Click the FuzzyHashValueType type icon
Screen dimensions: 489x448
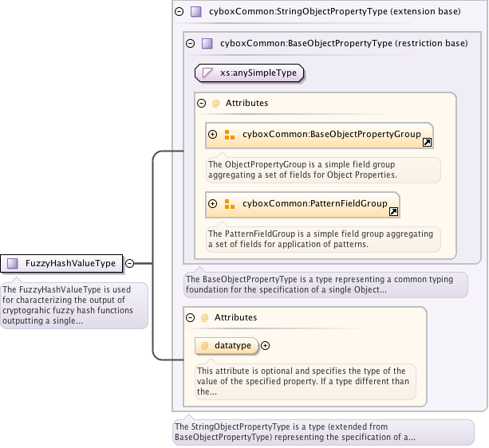pos(13,263)
